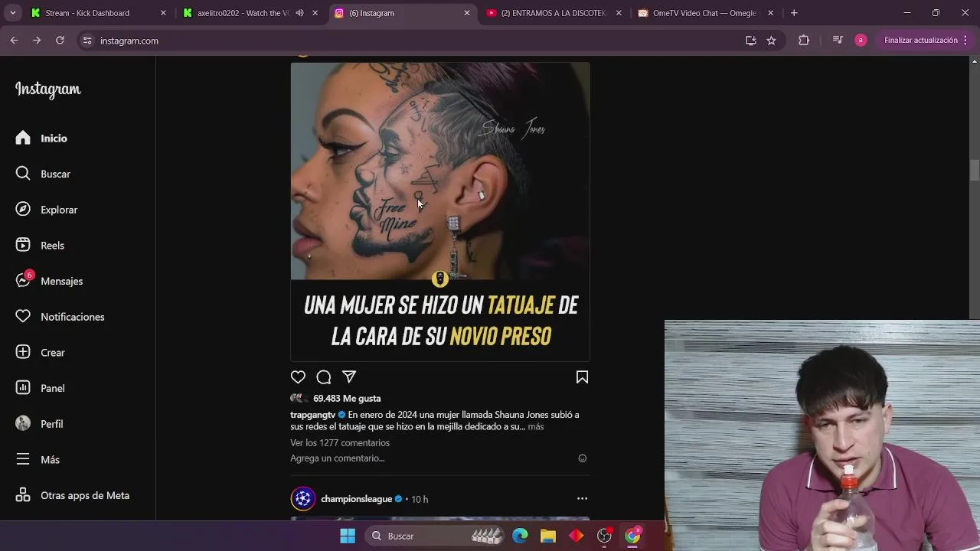This screenshot has height=551, width=980.
Task: Open Inicio from the Instagram sidebar
Action: point(41,138)
